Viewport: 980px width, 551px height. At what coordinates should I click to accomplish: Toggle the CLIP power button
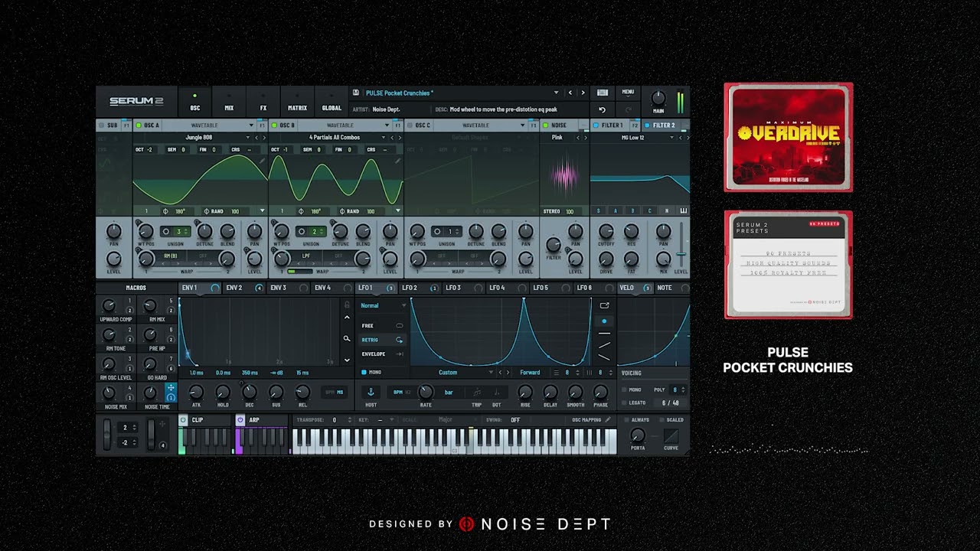coord(183,419)
